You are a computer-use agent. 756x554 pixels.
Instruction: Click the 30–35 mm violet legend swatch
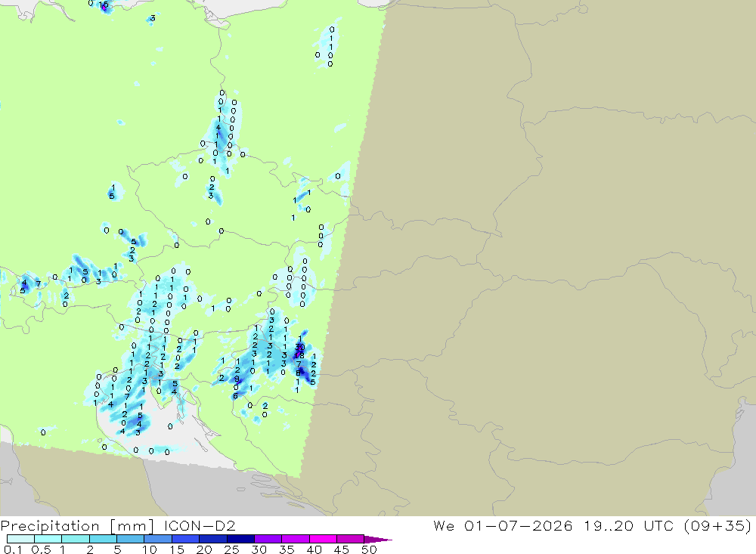(268, 539)
